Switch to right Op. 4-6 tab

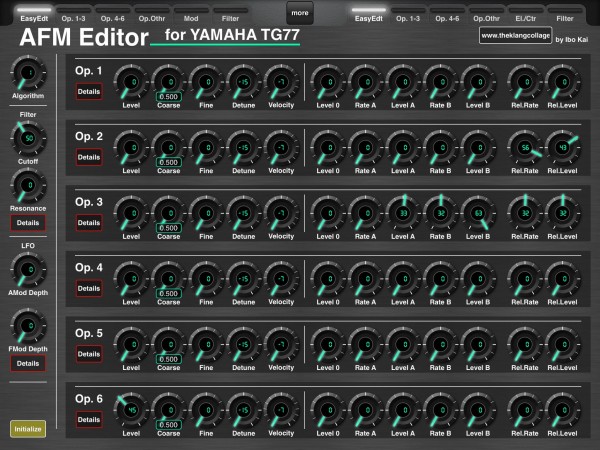(447, 15)
